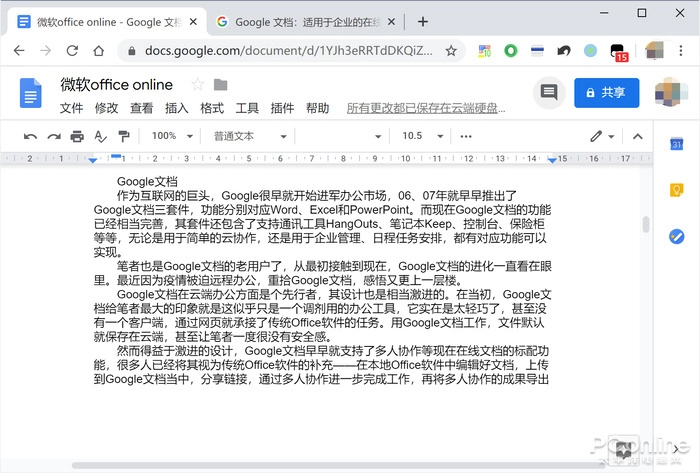This screenshot has height=473, width=700.
Task: Open Google Tasks in side panel
Action: 676,236
